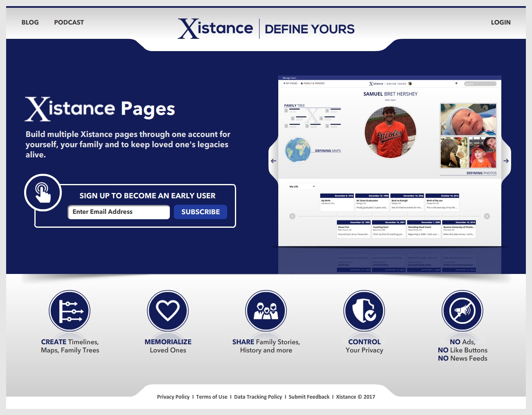
Task: Open the Submit Feedback link
Action: [309, 397]
